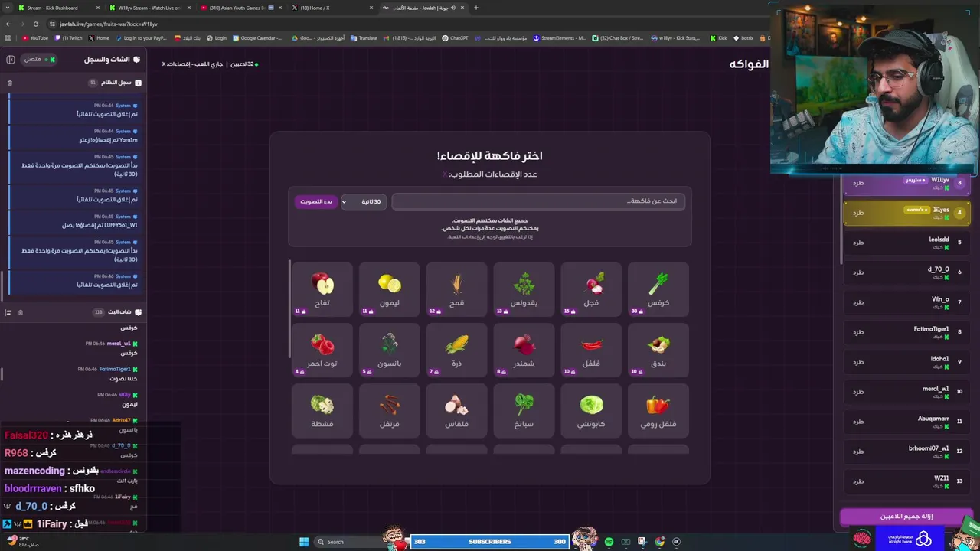This screenshot has height=551, width=980.
Task: Open the Windows Start menu
Action: [304, 542]
